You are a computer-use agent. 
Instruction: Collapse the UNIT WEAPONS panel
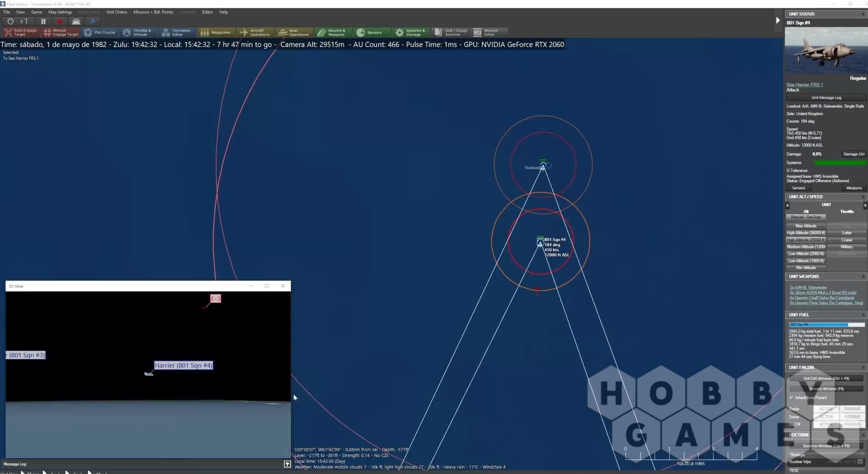(x=863, y=277)
